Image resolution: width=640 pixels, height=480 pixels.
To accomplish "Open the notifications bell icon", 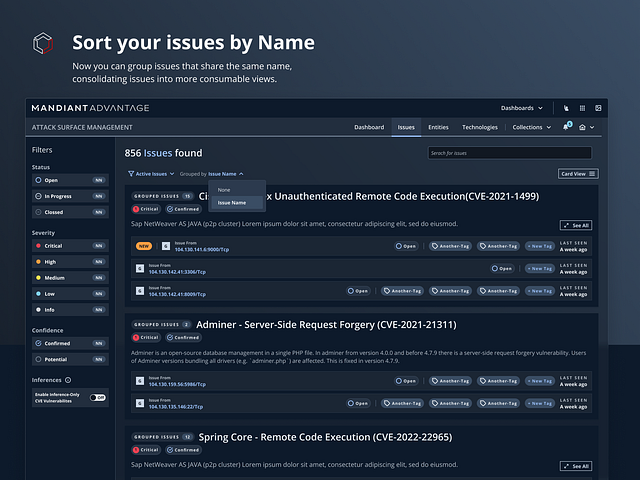I will pyautogui.click(x=566, y=127).
